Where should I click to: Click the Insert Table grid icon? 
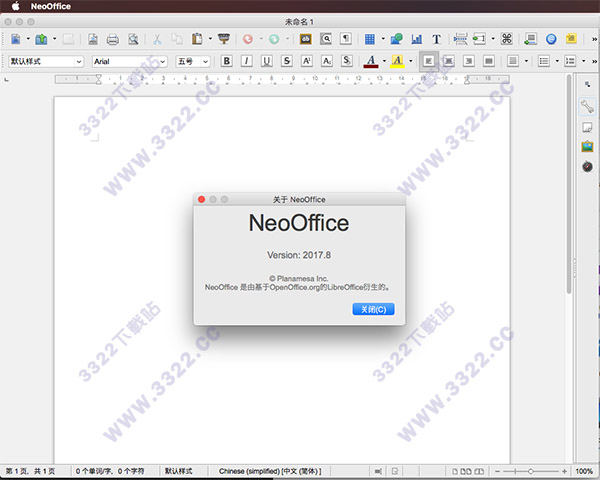point(370,39)
